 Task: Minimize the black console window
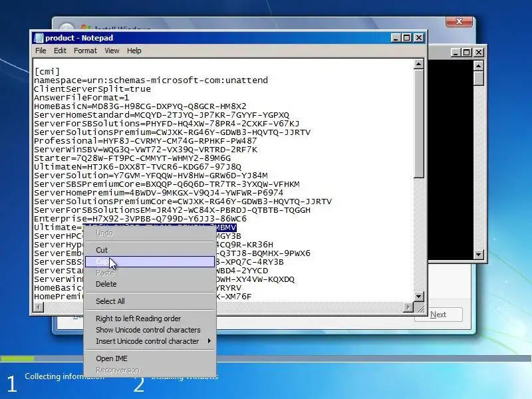click(x=456, y=53)
